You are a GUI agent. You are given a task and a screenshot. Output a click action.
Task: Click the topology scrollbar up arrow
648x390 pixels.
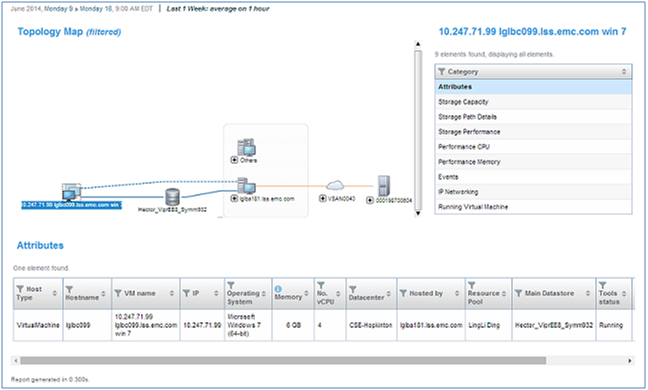point(418,44)
